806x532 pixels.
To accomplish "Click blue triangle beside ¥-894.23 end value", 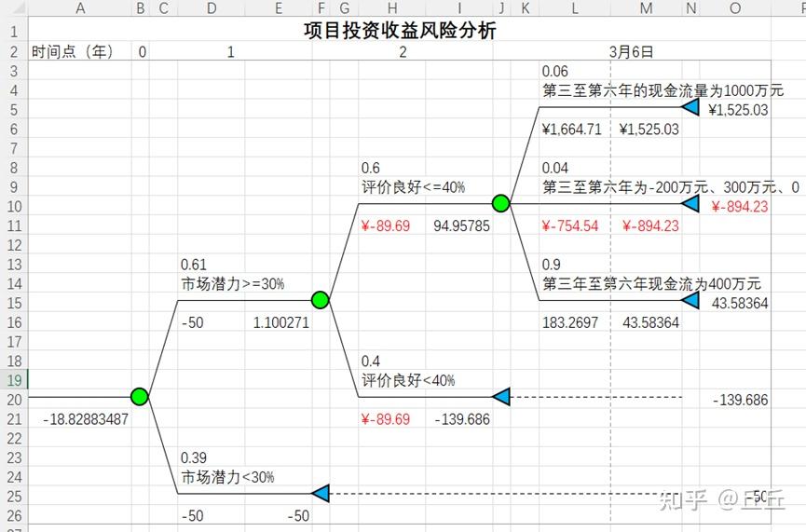I will click(690, 203).
